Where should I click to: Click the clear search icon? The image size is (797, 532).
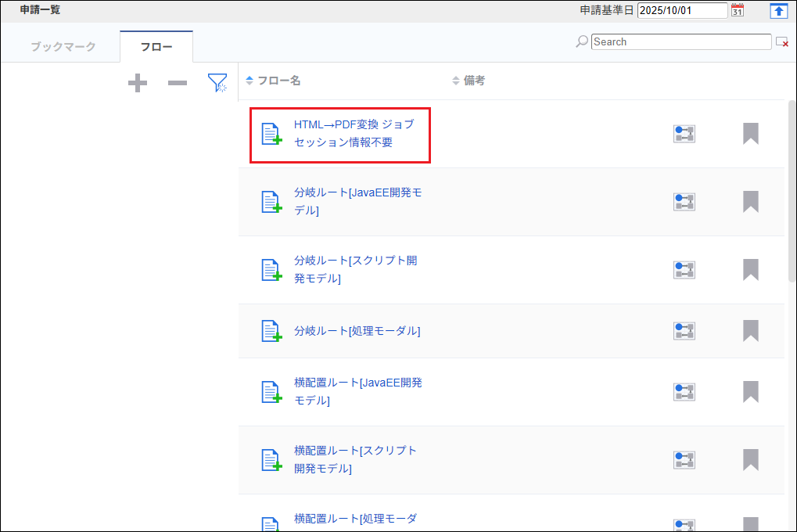click(781, 42)
